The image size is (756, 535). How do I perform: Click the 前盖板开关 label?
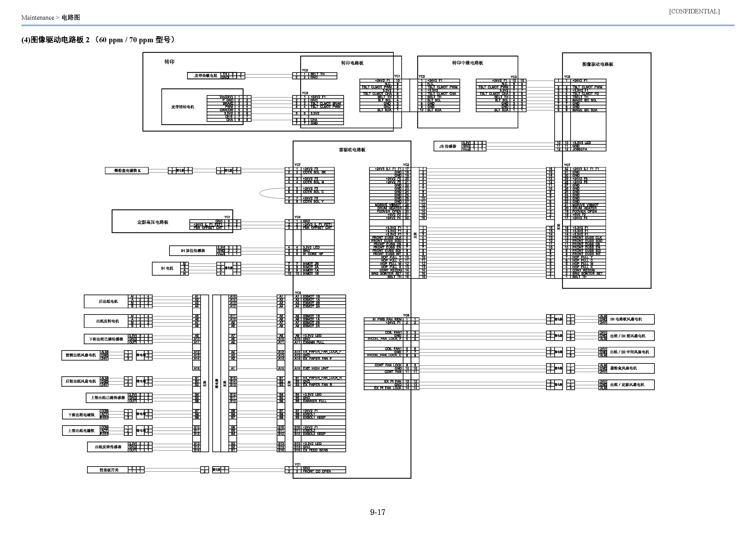pos(109,471)
